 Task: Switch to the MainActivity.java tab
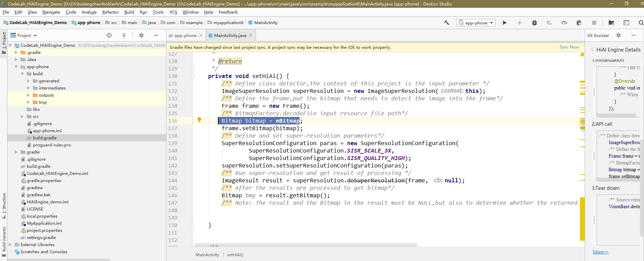(x=230, y=35)
